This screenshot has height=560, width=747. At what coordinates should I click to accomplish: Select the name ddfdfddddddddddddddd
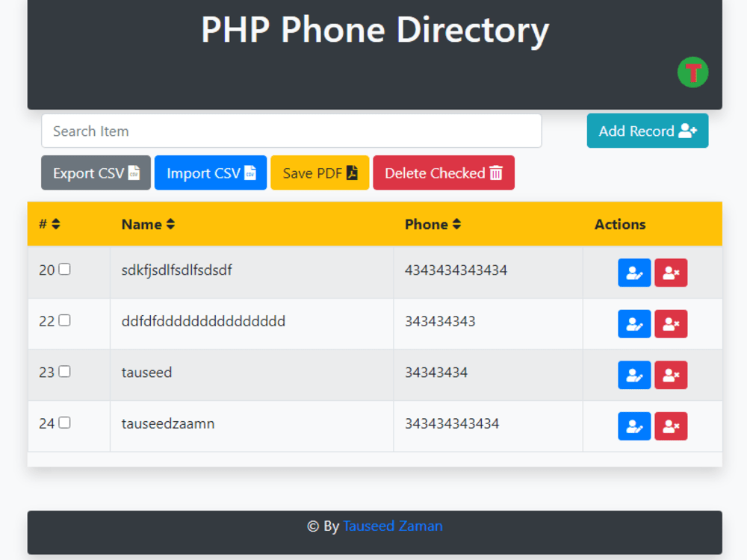pos(203,321)
